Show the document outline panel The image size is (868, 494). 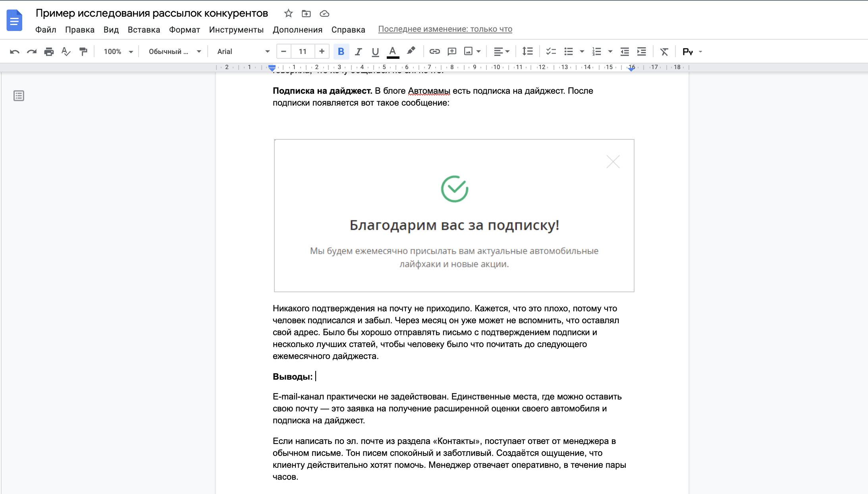[19, 96]
